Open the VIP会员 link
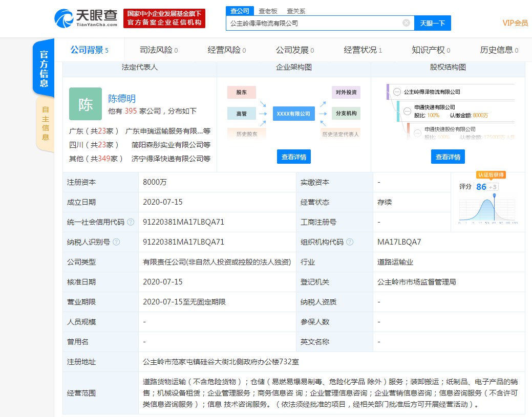The height and width of the screenshot is (417, 532). coord(515,23)
